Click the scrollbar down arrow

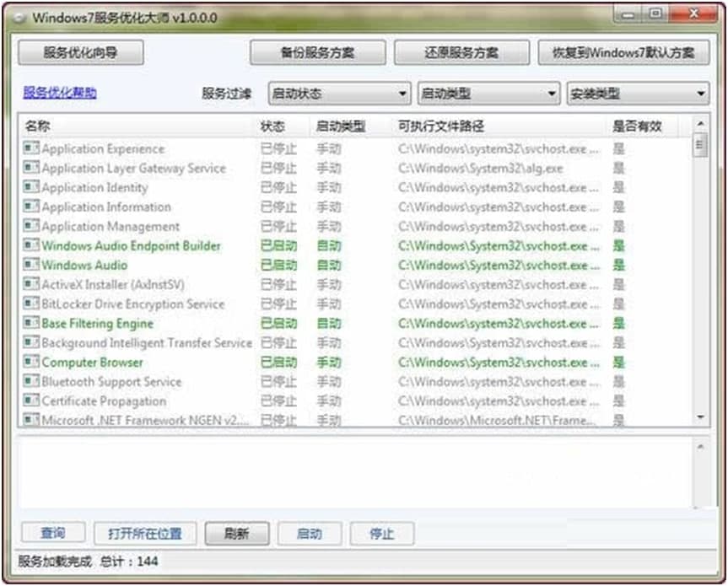[699, 417]
